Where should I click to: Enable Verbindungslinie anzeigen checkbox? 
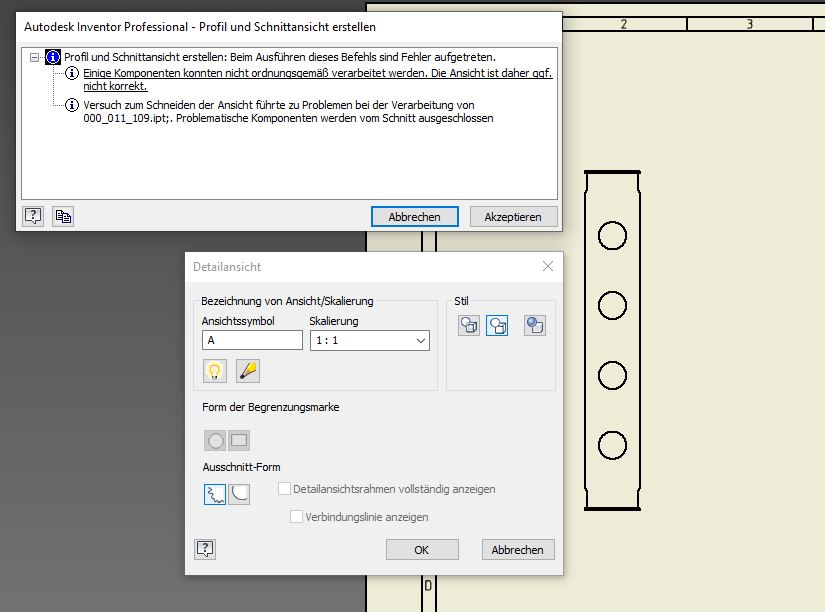pyautogui.click(x=296, y=517)
